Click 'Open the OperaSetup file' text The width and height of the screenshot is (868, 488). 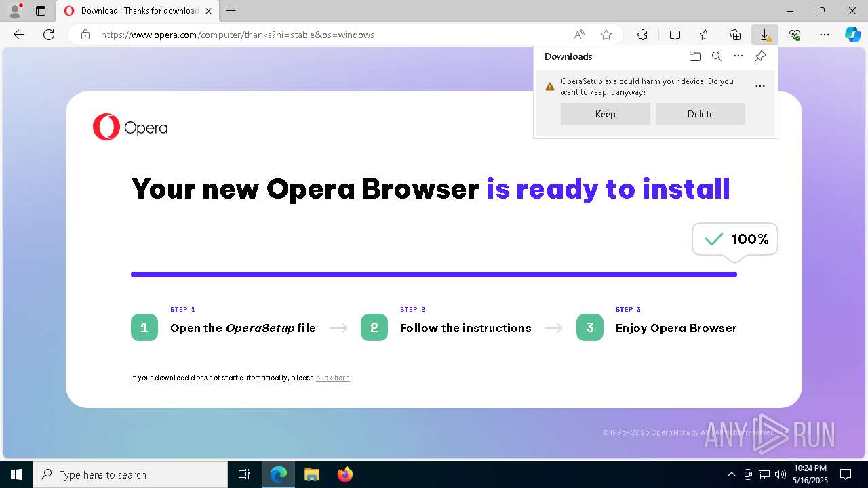243,328
